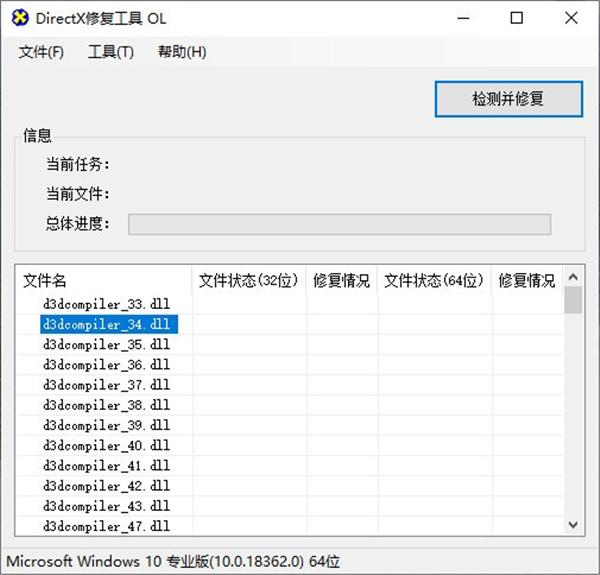Click the DirectX repair tool title bar icon
600x575 pixels.
point(20,18)
